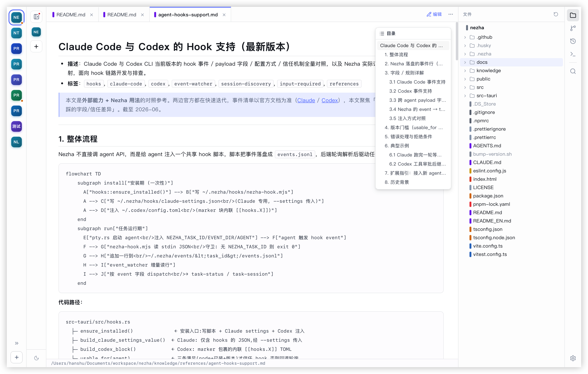Open the more options ellipsis menu

pos(450,14)
